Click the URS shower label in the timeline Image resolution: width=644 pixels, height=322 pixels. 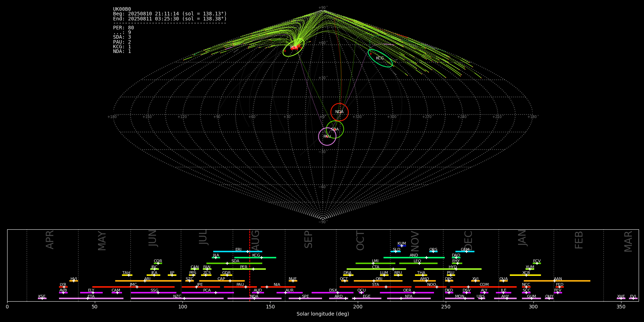click(x=481, y=297)
